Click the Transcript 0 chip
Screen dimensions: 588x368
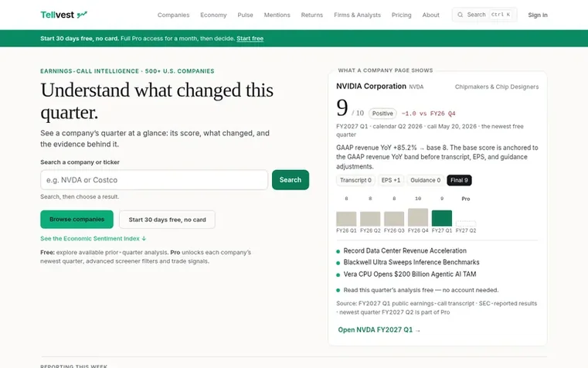(x=355, y=180)
